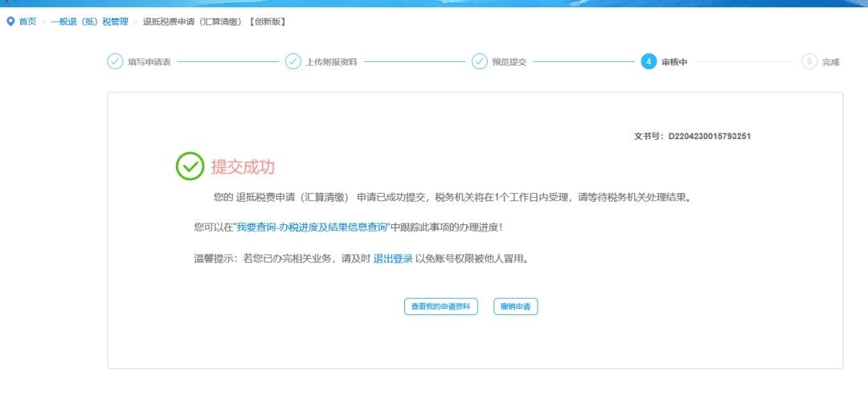Image resolution: width=868 pixels, height=393 pixels.
Task: Click the checkmark icon beside 填写申请表
Action: pos(116,62)
